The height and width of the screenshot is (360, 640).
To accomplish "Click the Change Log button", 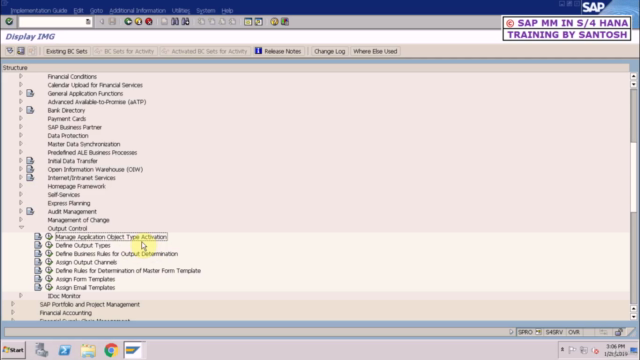I will 329,51.
